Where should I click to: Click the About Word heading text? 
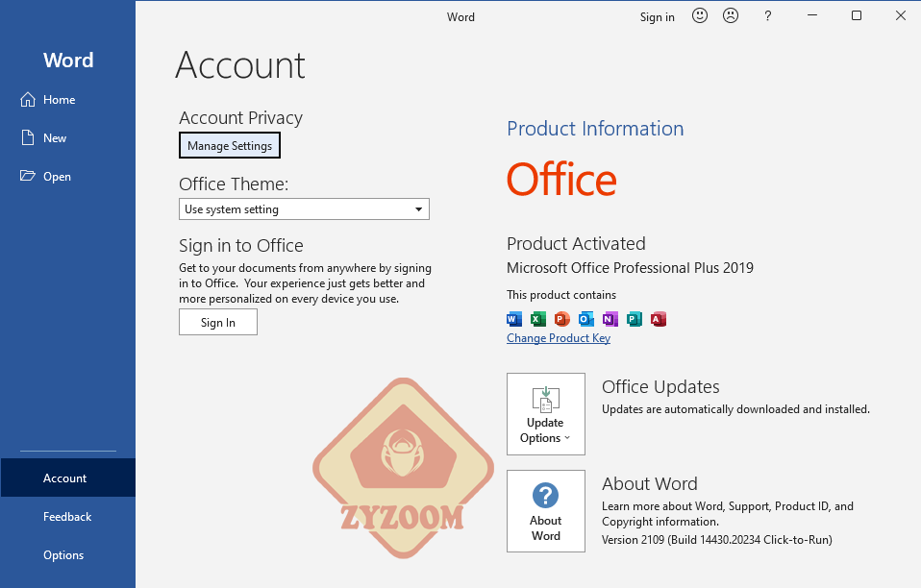click(x=650, y=483)
